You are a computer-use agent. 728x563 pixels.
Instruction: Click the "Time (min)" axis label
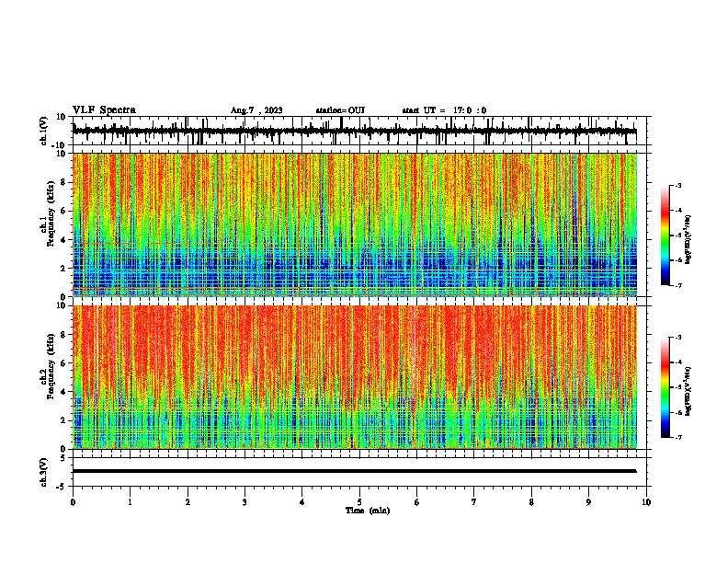[368, 511]
